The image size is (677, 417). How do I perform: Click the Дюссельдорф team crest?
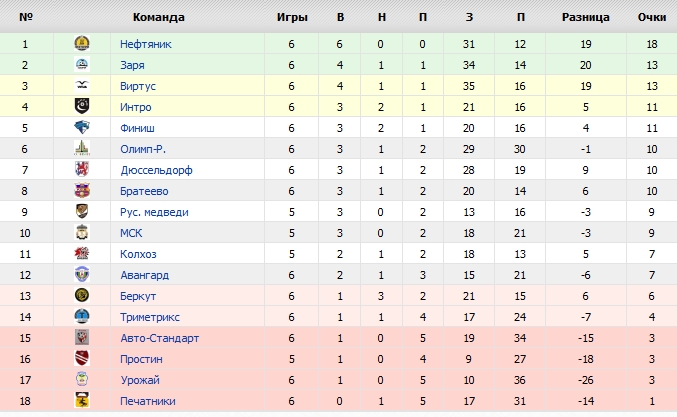pos(82,170)
